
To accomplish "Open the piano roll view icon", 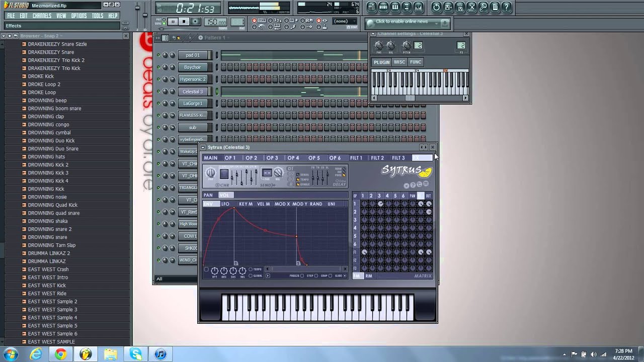I will 395,7.
